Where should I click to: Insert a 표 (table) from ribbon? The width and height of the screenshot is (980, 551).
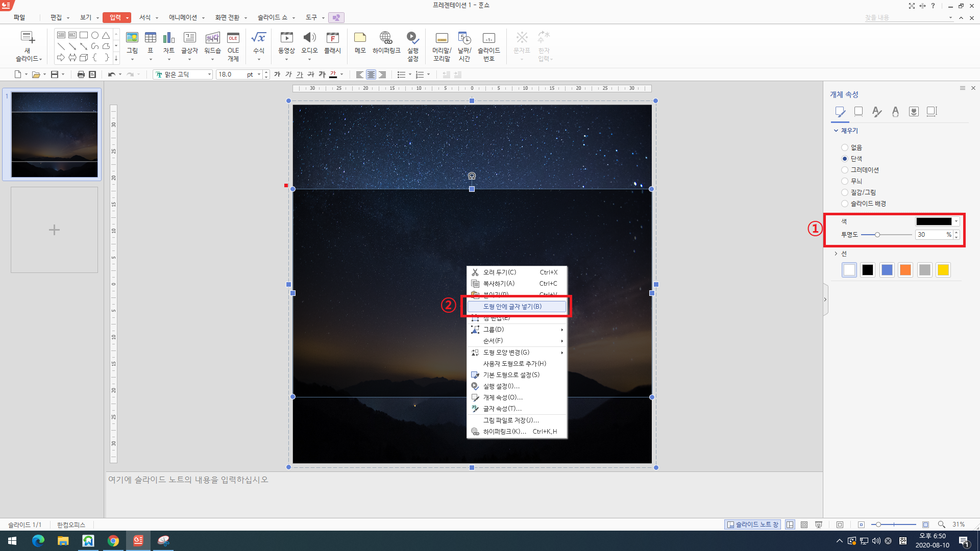coord(151,39)
